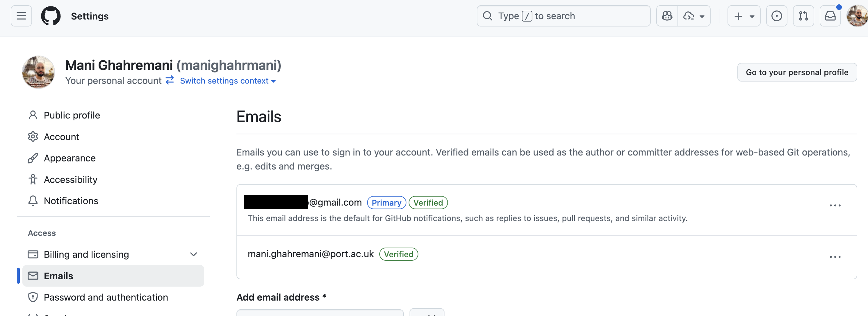The height and width of the screenshot is (316, 868).
Task: Open the hamburger navigation menu
Action: pyautogui.click(x=21, y=15)
